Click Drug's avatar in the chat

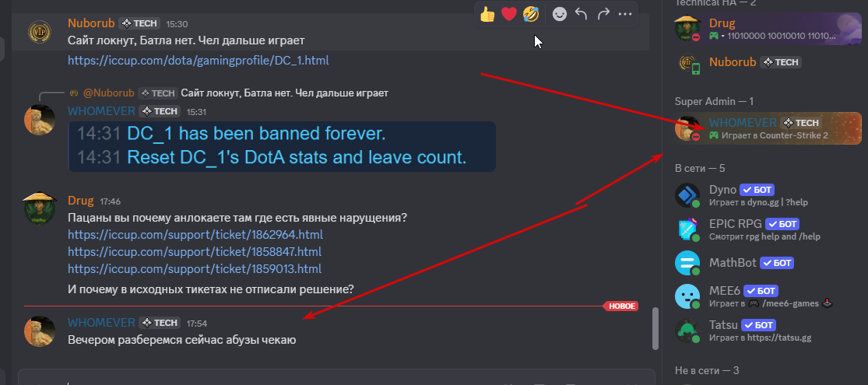tap(40, 208)
